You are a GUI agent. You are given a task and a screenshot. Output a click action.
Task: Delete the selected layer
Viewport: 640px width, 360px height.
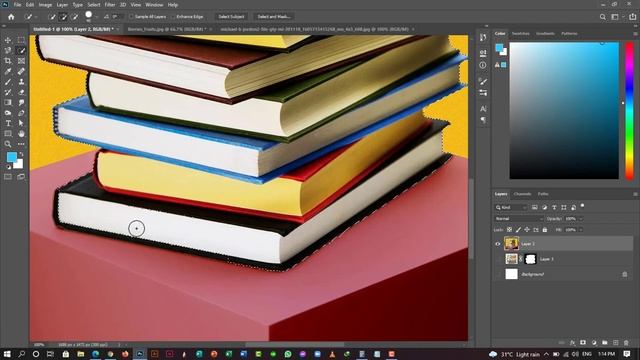pos(626,343)
